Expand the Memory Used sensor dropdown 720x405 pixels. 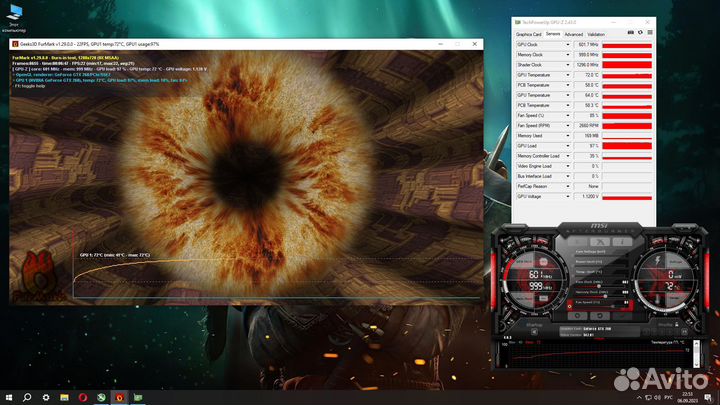568,135
